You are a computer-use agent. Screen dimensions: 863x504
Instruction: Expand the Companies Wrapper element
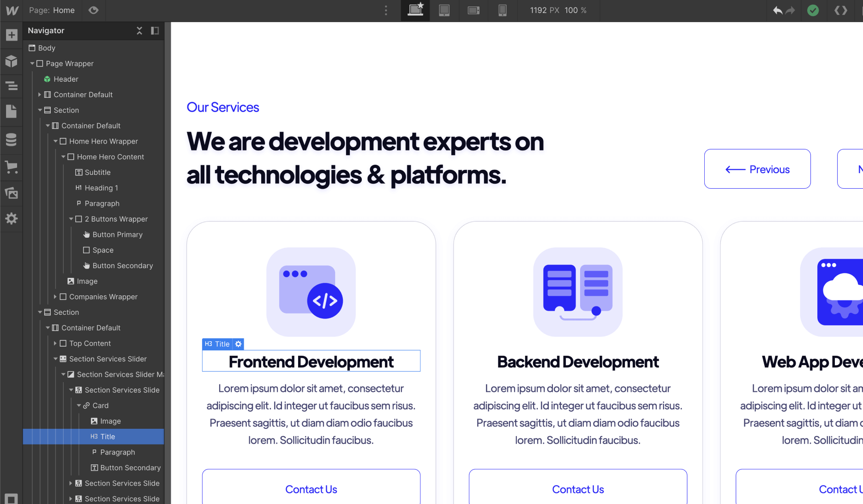coord(55,297)
